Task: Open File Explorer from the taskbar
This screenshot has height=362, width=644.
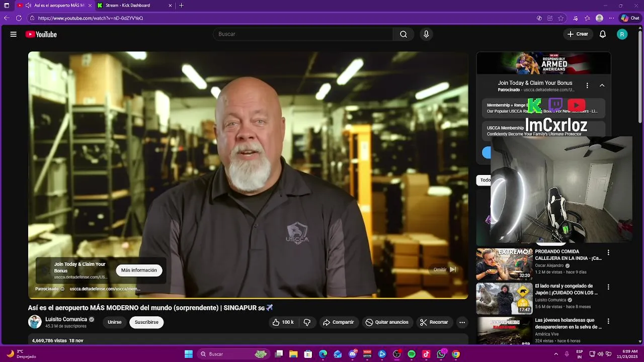Action: tap(293, 354)
